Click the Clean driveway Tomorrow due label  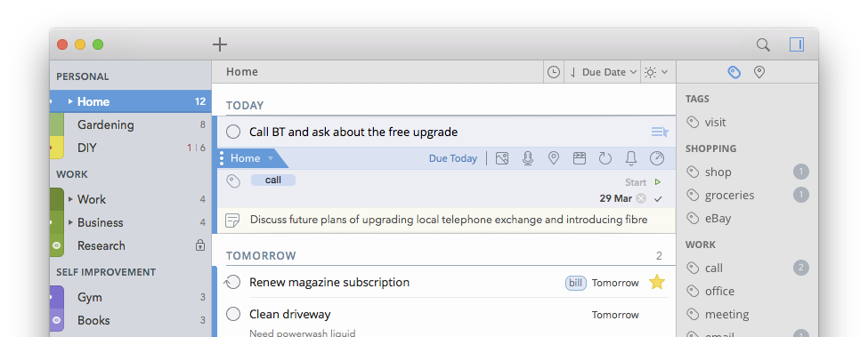(x=615, y=315)
